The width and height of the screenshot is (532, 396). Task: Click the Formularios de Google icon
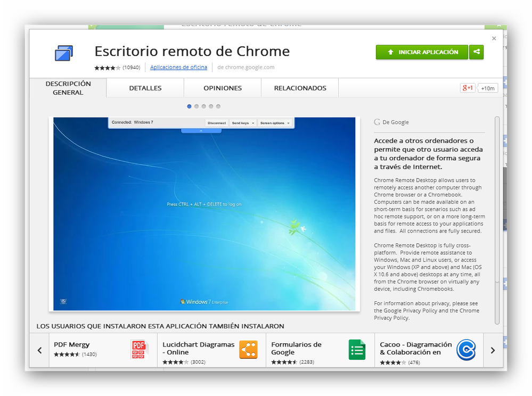[357, 350]
